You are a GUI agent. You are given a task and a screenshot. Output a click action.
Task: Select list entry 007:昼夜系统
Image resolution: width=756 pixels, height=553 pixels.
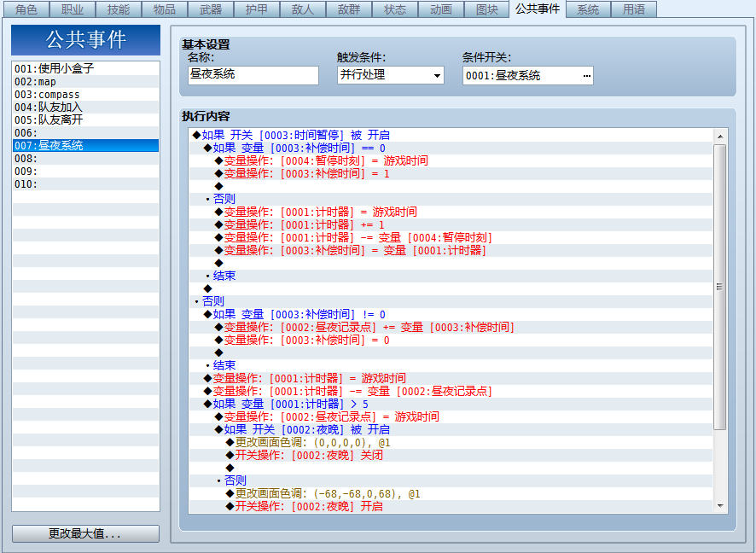[x=86, y=146]
